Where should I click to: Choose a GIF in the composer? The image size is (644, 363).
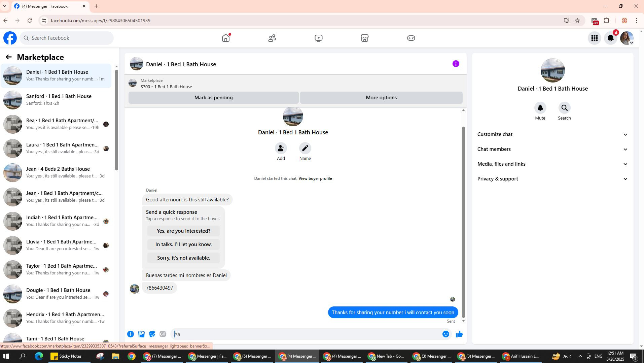click(x=163, y=334)
